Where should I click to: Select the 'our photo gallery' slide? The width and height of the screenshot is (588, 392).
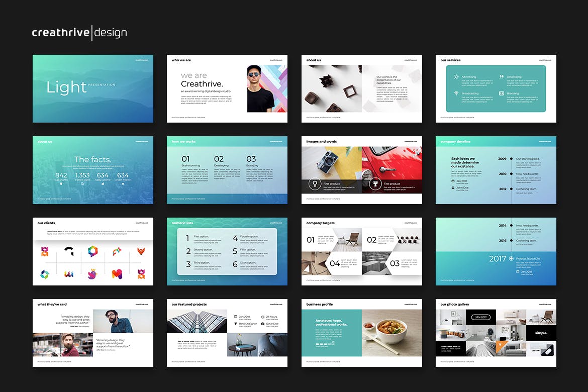496,333
